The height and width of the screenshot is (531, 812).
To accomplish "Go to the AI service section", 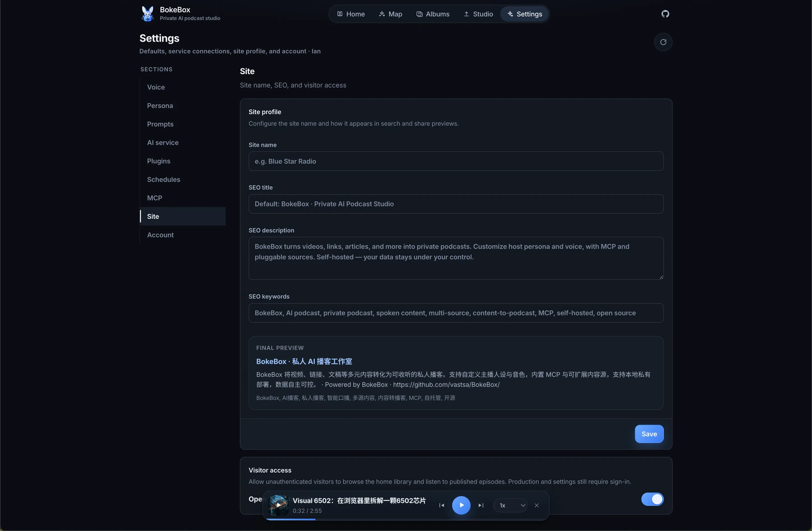I will 183,143.
